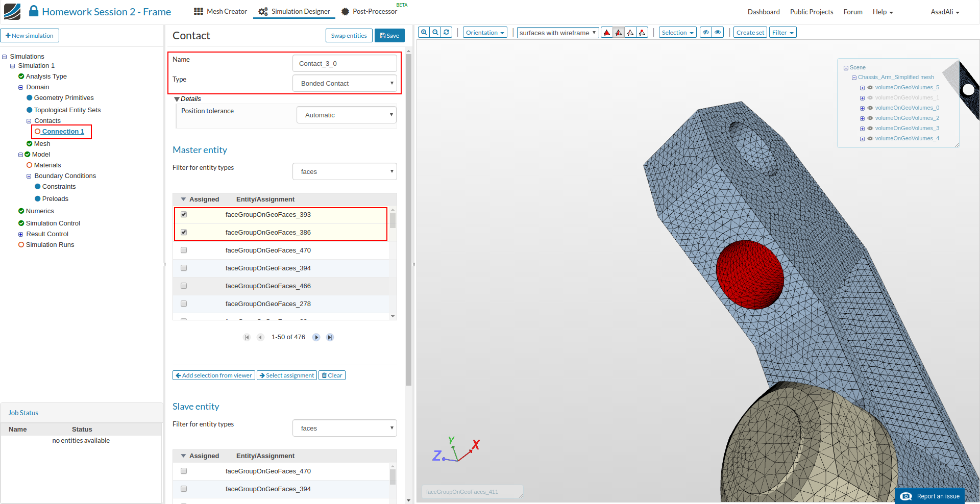Zoom out of the 3D viewer
The height and width of the screenshot is (504, 980).
pos(435,32)
